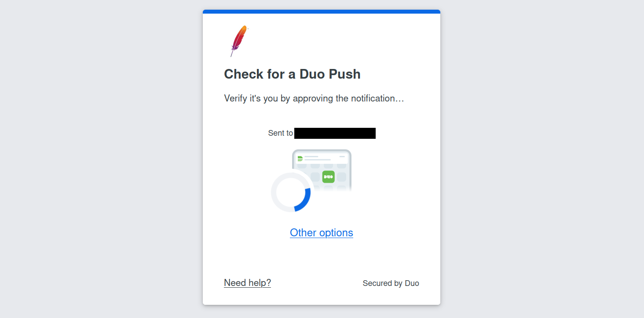Click the Verify it's you instruction text
The height and width of the screenshot is (318, 644).
(x=314, y=98)
